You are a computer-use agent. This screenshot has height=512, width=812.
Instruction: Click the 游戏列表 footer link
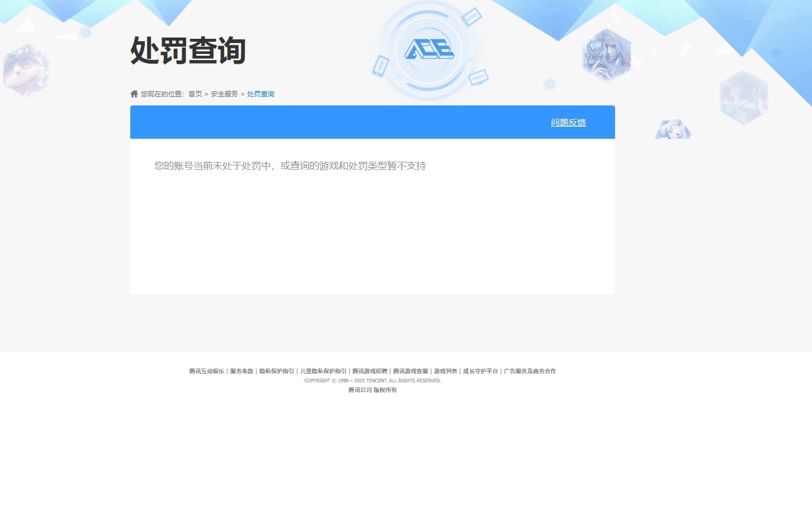coord(444,371)
